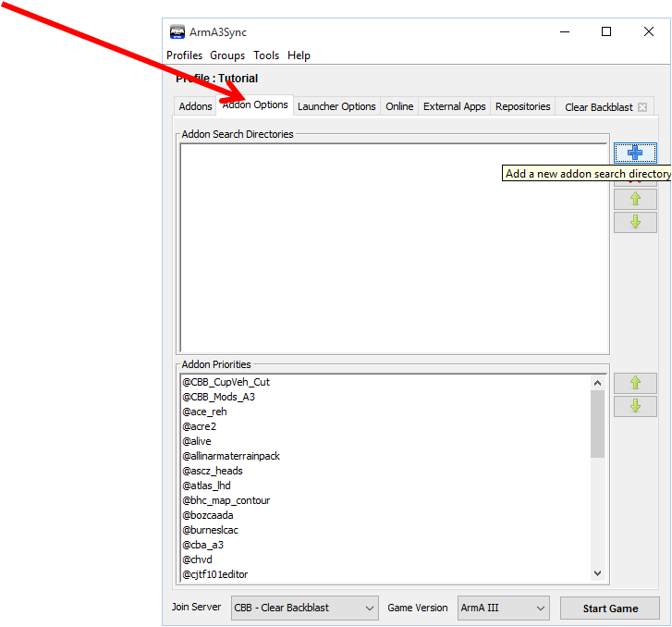
Task: Switch to the Launcher Options tab
Action: (x=336, y=106)
